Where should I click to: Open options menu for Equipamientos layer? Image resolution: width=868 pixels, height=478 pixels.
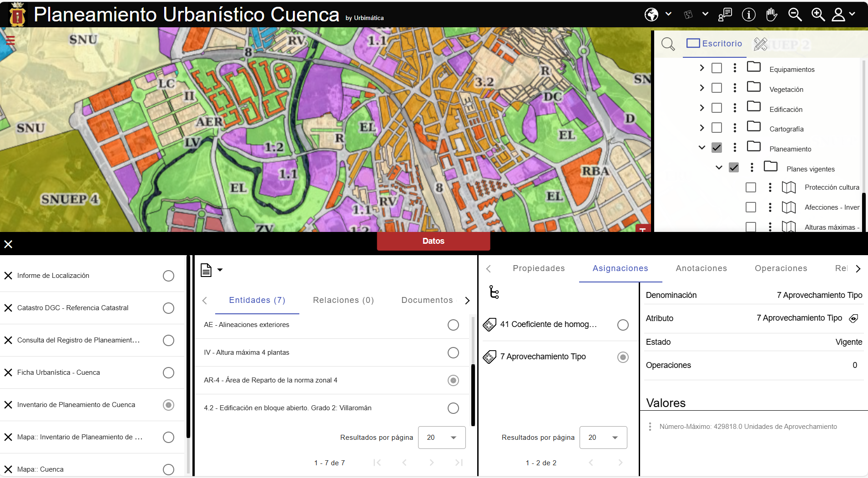[735, 68]
